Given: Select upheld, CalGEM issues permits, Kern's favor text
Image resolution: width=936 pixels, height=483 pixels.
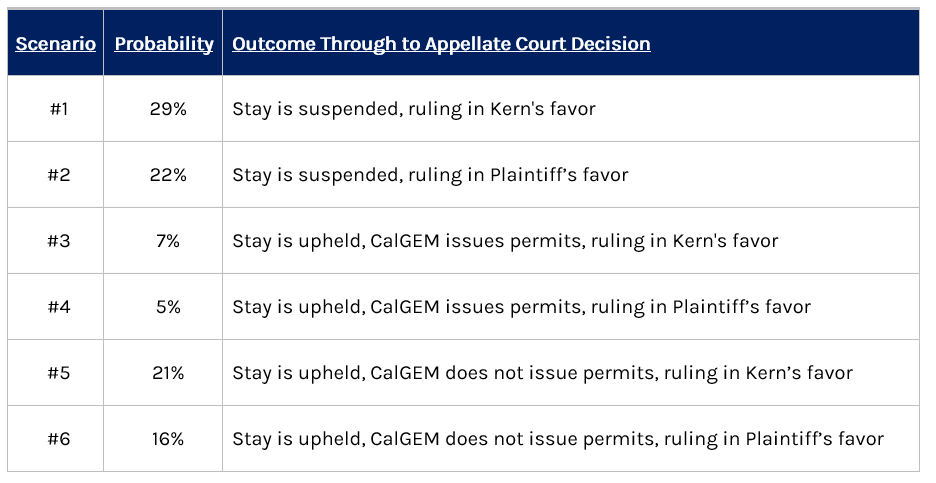Looking at the screenshot, I should (x=505, y=241).
